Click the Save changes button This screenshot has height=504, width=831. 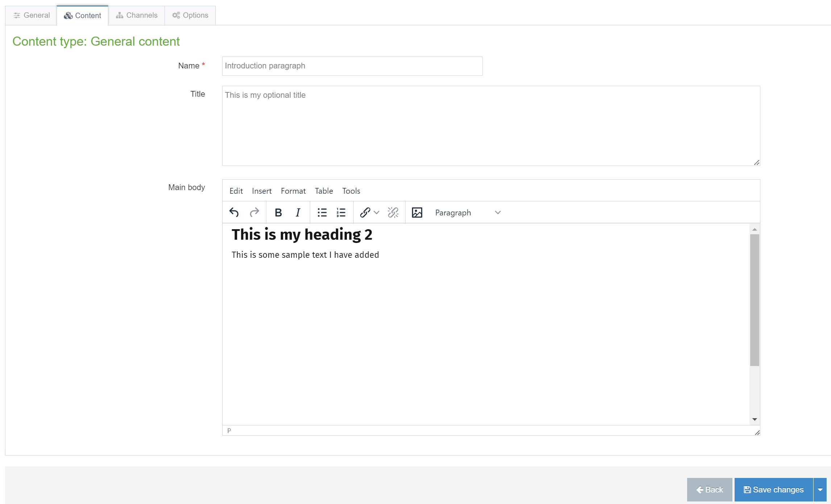point(774,490)
